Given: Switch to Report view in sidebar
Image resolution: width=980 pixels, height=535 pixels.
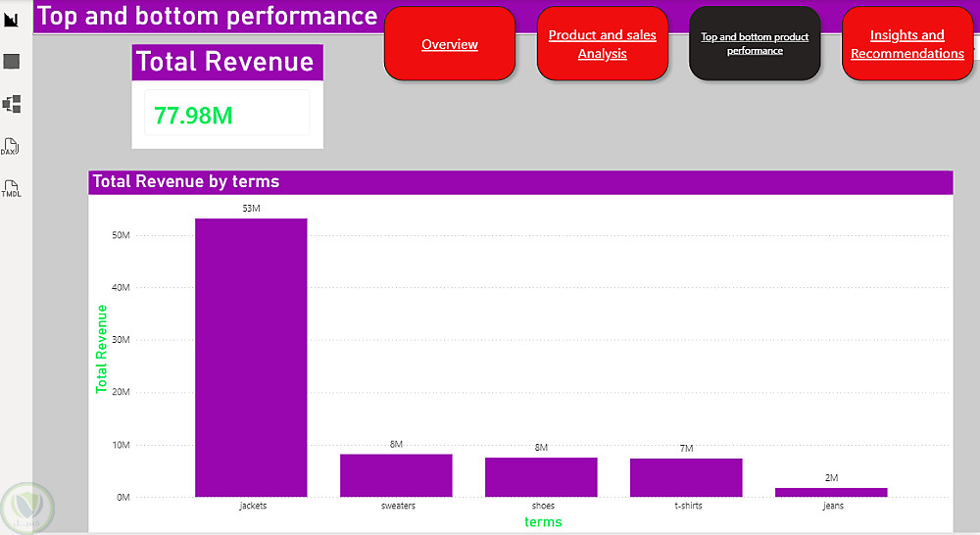Looking at the screenshot, I should point(12,20).
